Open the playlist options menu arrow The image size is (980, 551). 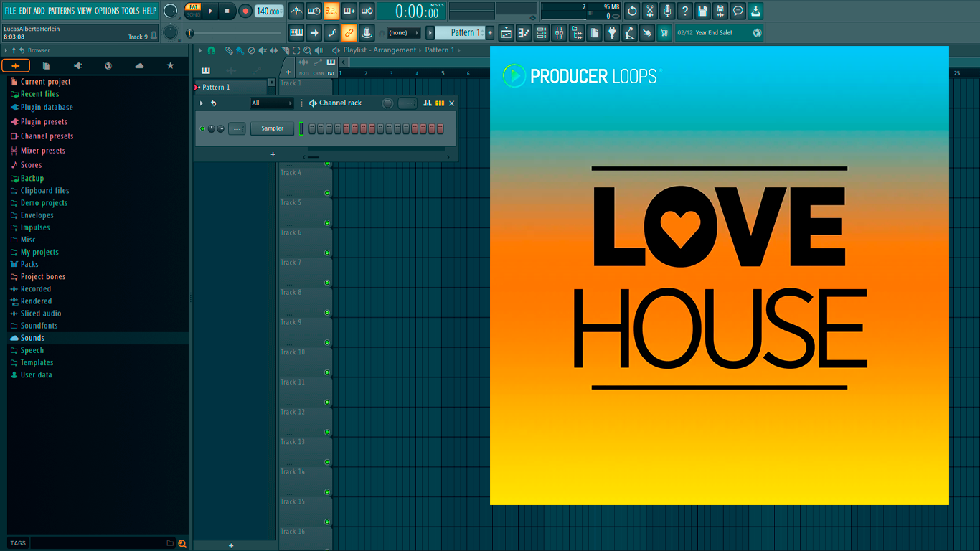pos(201,50)
